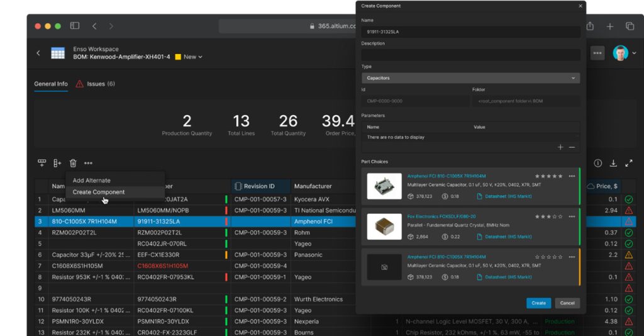The height and width of the screenshot is (336, 644).
Task: Click the red C1608X6S1H105M part number
Action: [163, 266]
